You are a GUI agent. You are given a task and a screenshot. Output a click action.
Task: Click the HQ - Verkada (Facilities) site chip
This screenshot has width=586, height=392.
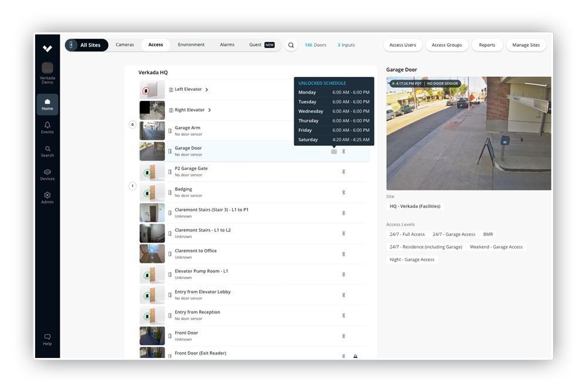[x=415, y=206]
